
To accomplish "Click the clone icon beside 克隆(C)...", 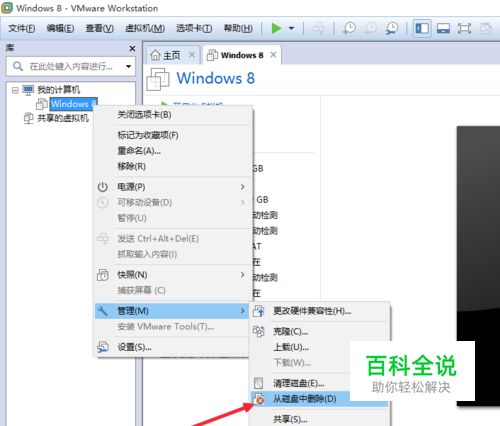I will (259, 332).
